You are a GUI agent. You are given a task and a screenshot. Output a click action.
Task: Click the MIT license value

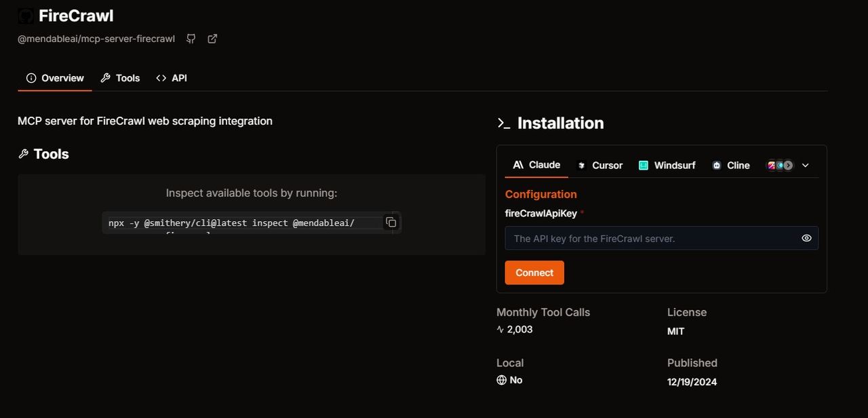pyautogui.click(x=676, y=331)
